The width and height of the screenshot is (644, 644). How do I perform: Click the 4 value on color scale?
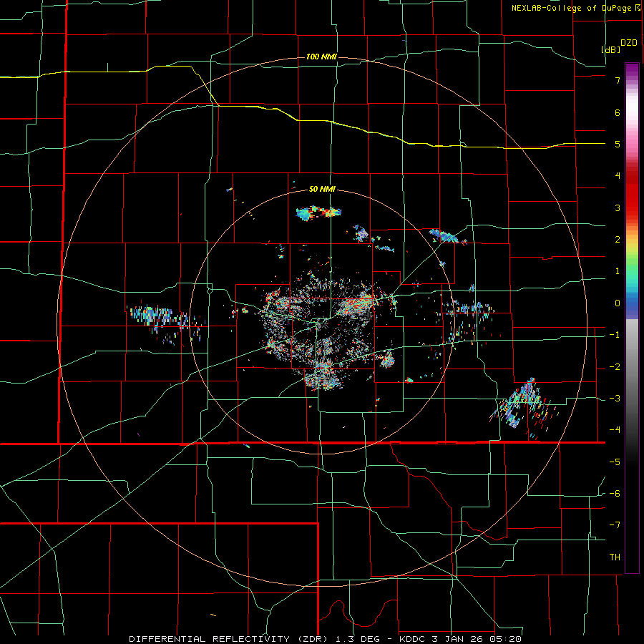point(618,176)
